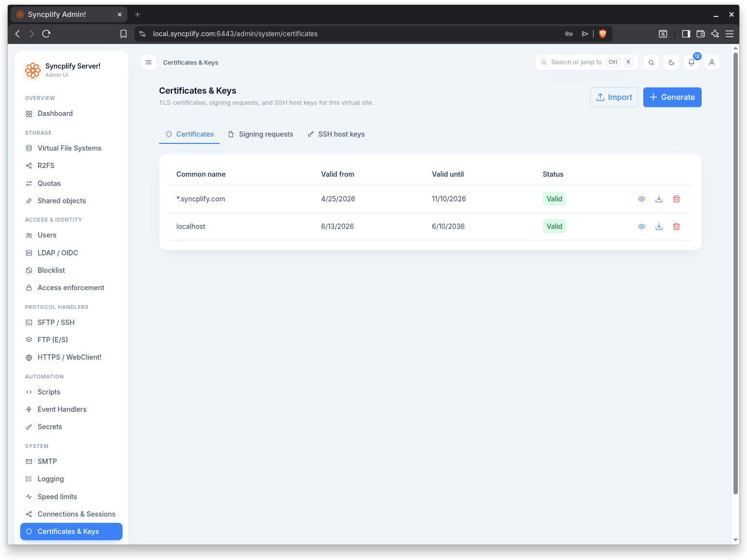The width and height of the screenshot is (747, 560).
Task: Click the *.syncplify.com common name
Action: (201, 199)
